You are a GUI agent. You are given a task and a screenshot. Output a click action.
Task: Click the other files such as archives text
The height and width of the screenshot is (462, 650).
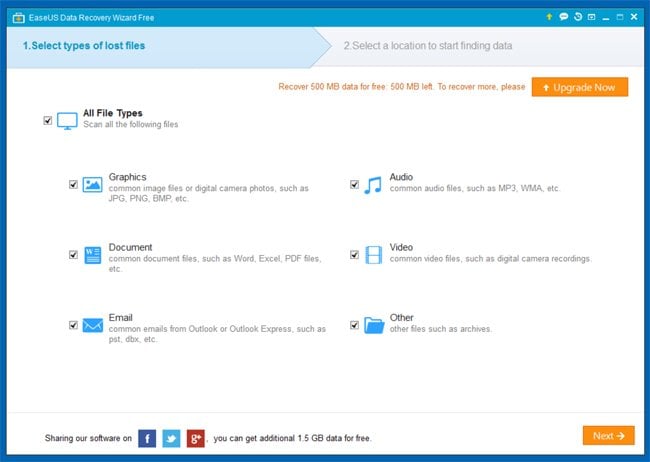click(x=441, y=329)
